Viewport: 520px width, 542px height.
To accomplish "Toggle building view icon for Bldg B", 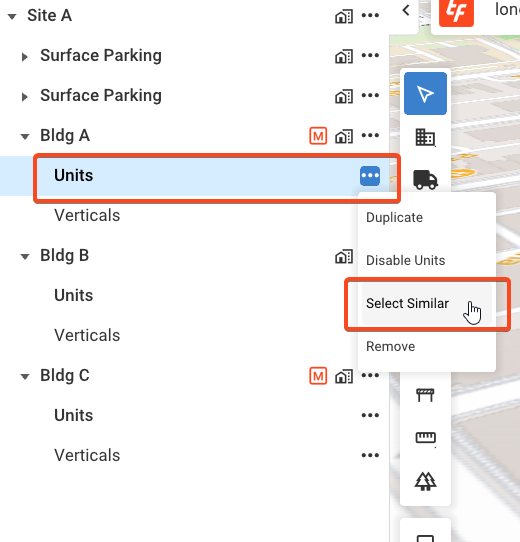I will coord(344,256).
